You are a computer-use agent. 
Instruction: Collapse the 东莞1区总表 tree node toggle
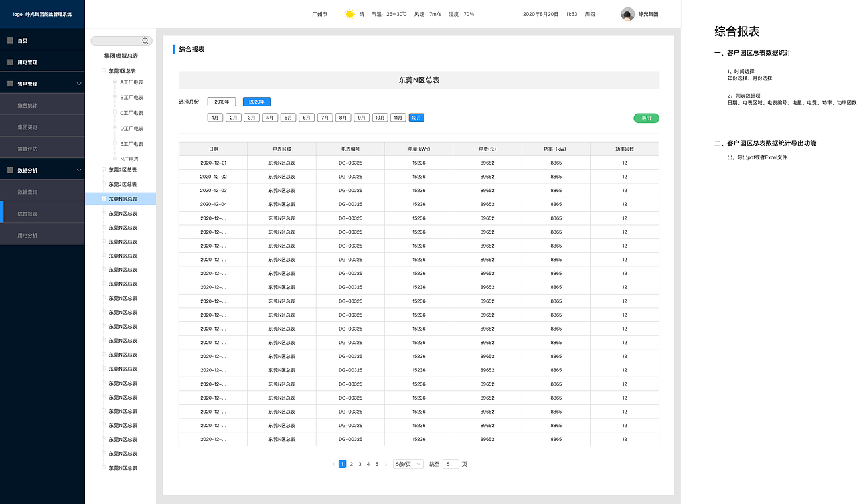point(104,70)
